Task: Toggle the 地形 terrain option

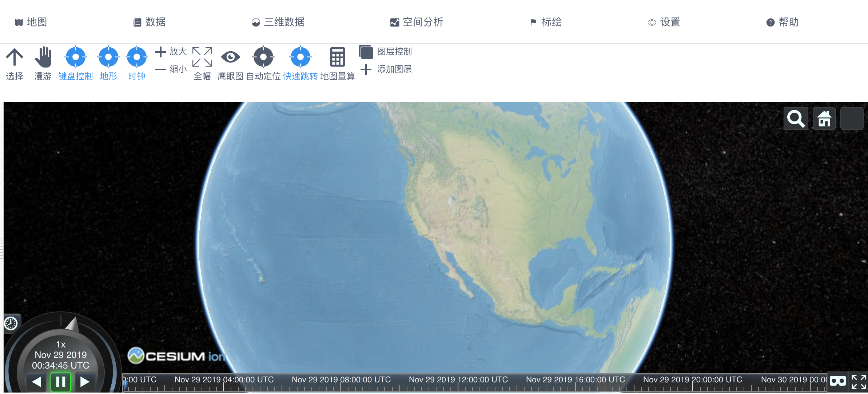Action: 108,57
